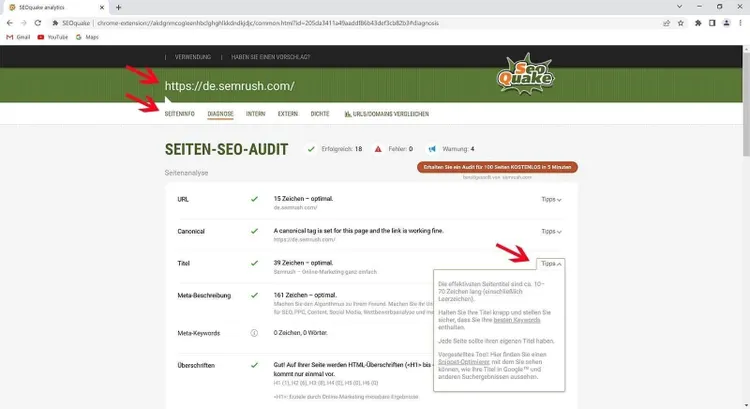Click the tab search chevron in title bar
Screen dimensions: 750x409
coord(679,7)
